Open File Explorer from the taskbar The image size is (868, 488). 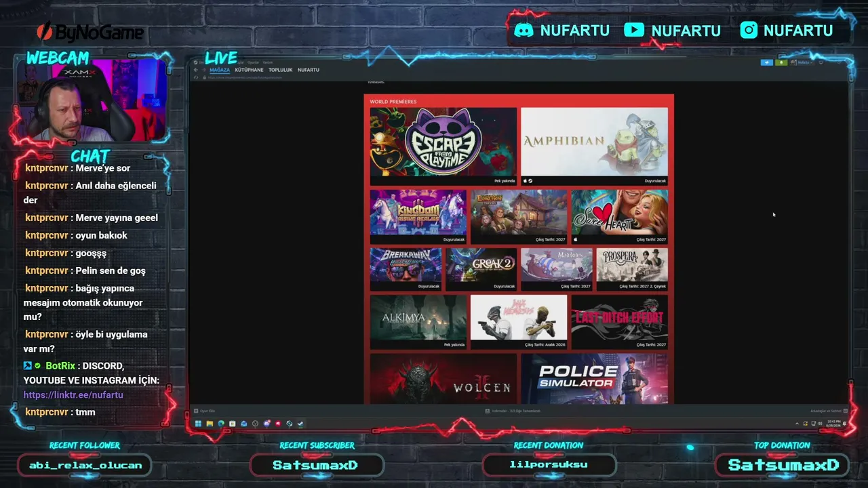coord(210,424)
